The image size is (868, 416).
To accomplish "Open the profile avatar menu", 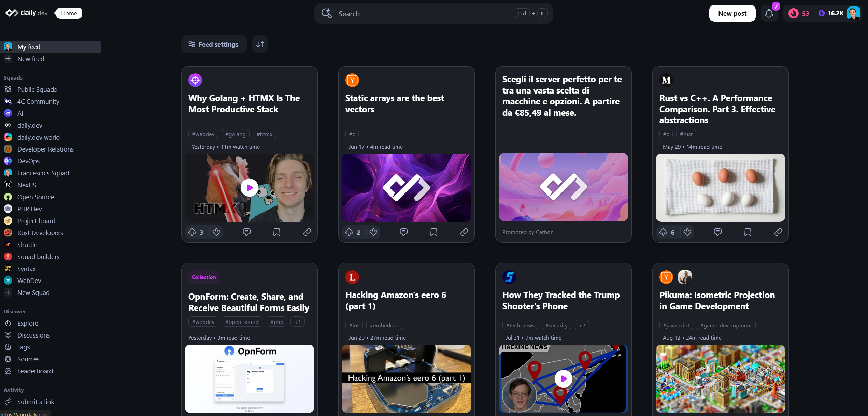I will [853, 13].
